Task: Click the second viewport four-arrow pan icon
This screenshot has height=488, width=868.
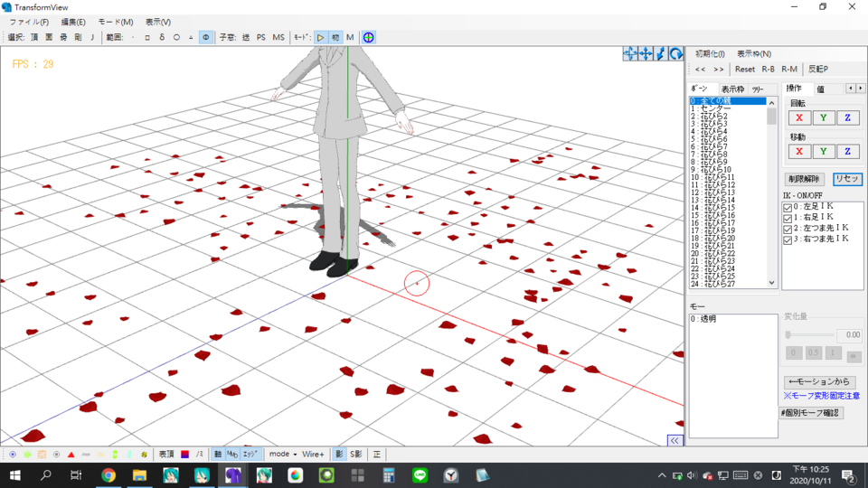Action: pyautogui.click(x=646, y=53)
